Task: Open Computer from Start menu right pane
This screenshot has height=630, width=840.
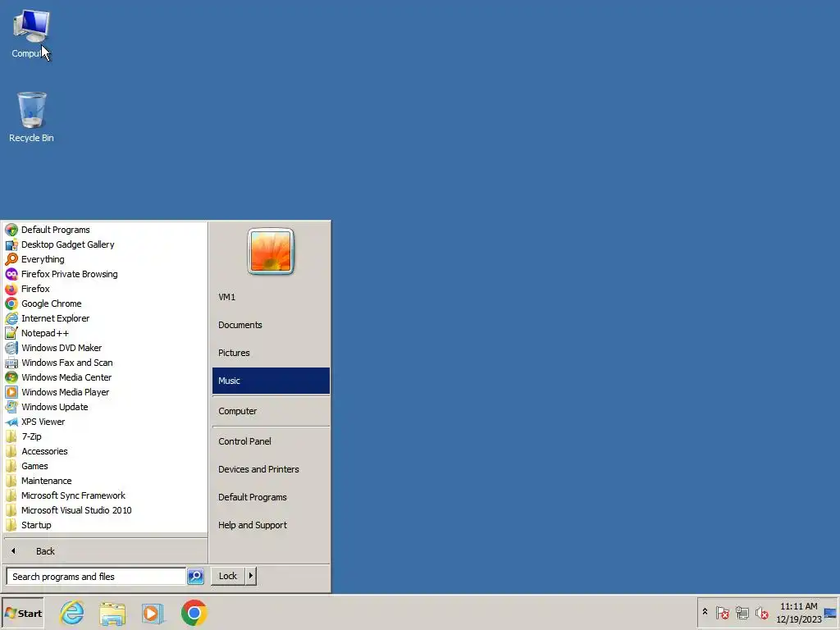Action: (x=271, y=412)
